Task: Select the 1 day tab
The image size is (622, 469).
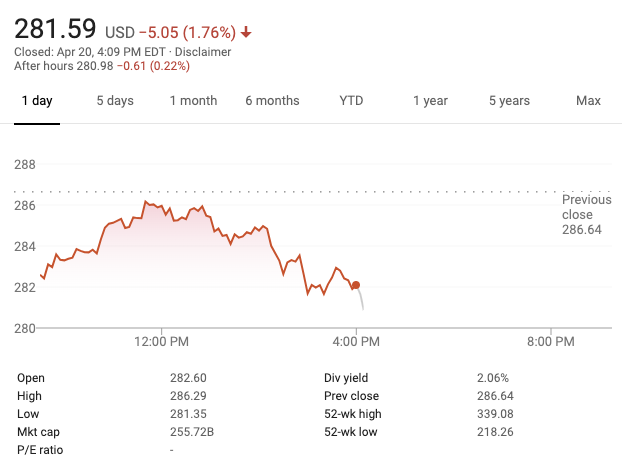Action: (37, 101)
